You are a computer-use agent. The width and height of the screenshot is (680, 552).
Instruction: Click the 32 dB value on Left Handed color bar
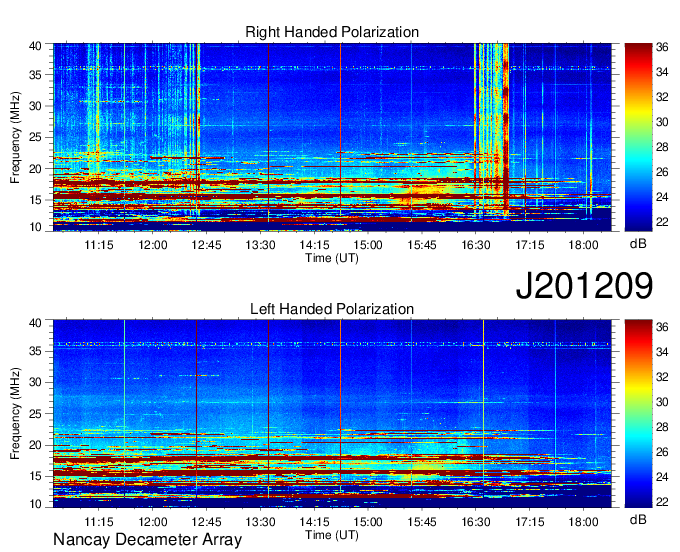[662, 377]
